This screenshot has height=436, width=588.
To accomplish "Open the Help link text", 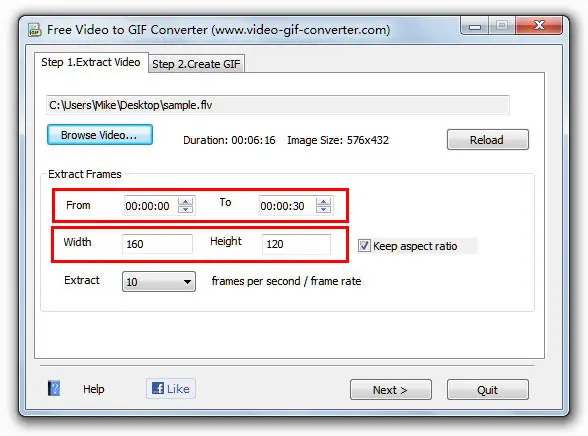I will pos(94,389).
